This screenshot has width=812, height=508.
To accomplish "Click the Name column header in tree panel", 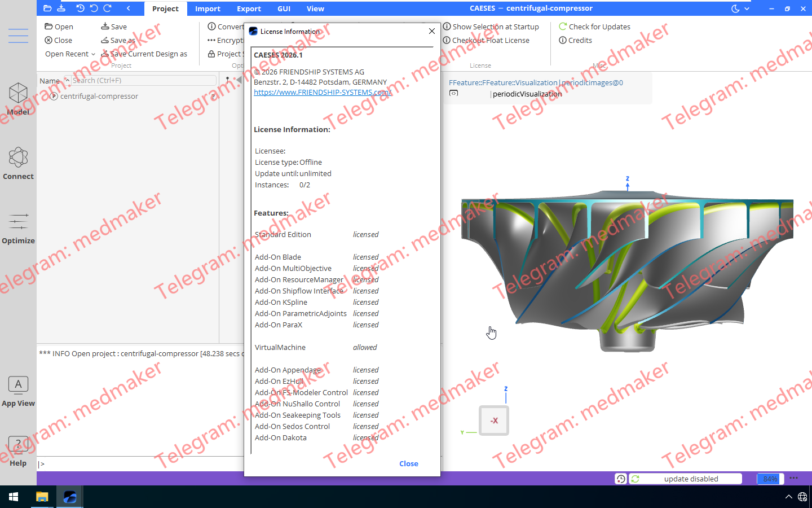I will [x=50, y=81].
